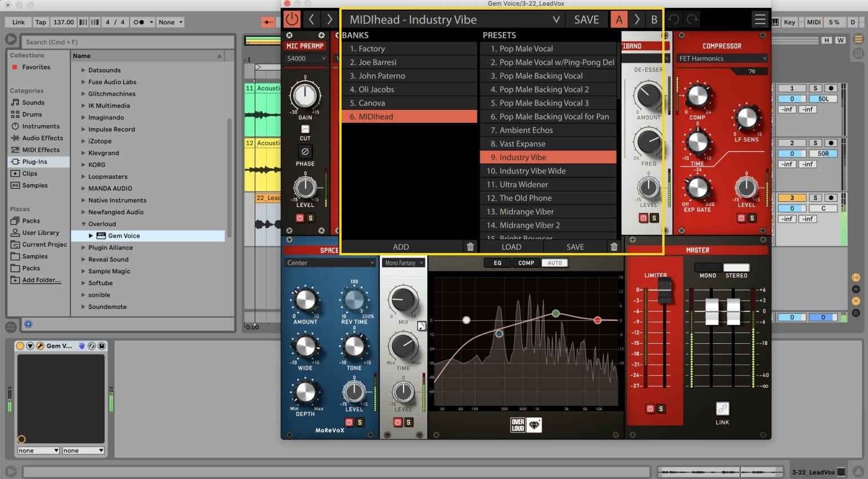Switch the Master output to Mono
This screenshot has width=868, height=479.
707,267
